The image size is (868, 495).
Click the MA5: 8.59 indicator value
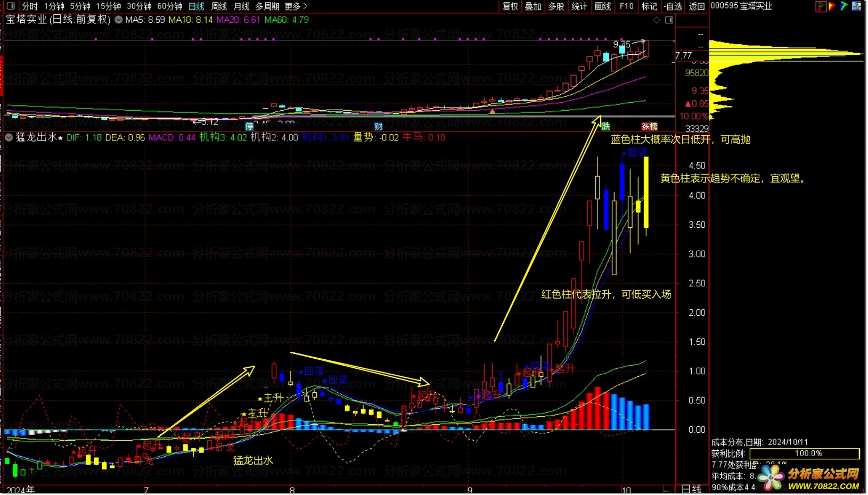145,20
